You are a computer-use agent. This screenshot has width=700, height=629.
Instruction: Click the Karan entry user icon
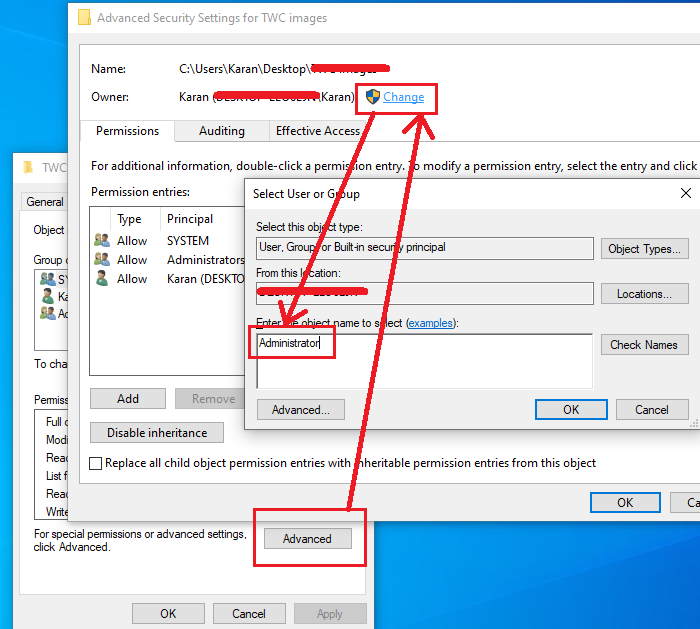tap(102, 279)
